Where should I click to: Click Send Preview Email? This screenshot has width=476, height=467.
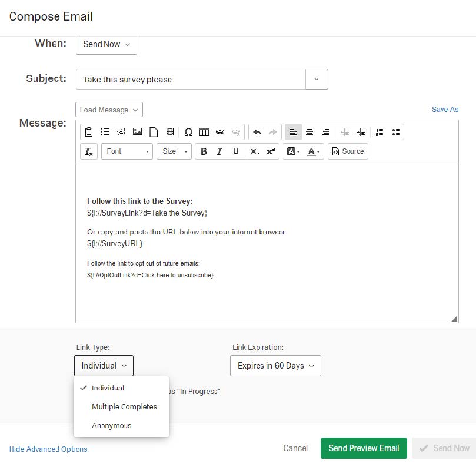click(363, 448)
